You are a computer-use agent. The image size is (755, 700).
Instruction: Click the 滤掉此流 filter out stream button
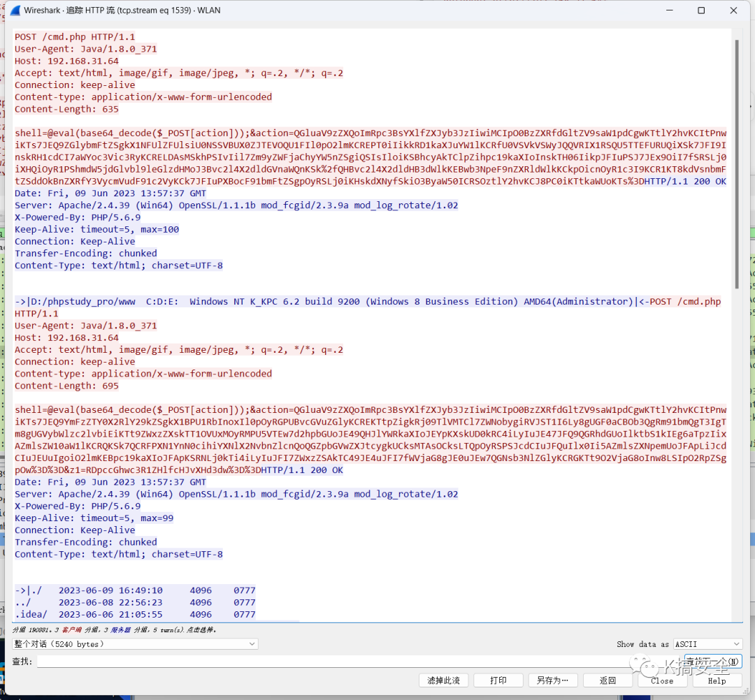443,680
